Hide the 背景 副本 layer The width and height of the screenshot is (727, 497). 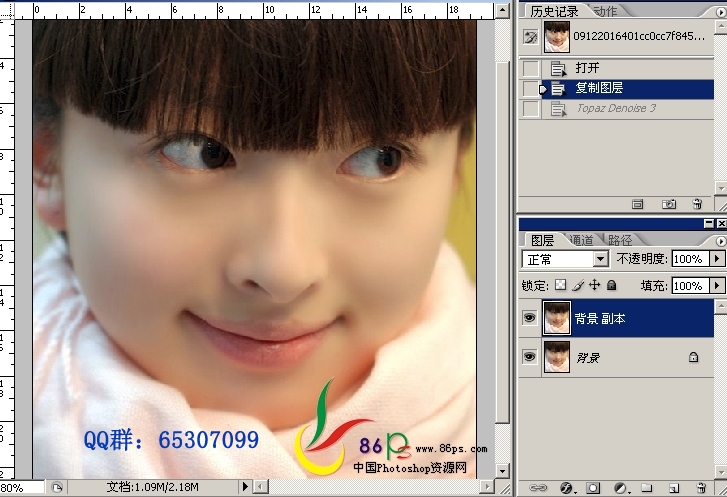[x=529, y=318]
